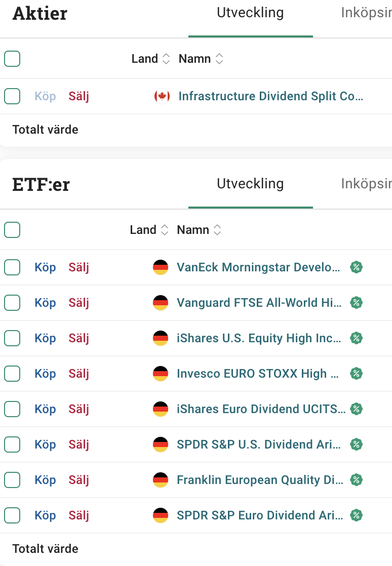Sort the Aktier table by Land
392x566 pixels.
(x=150, y=59)
